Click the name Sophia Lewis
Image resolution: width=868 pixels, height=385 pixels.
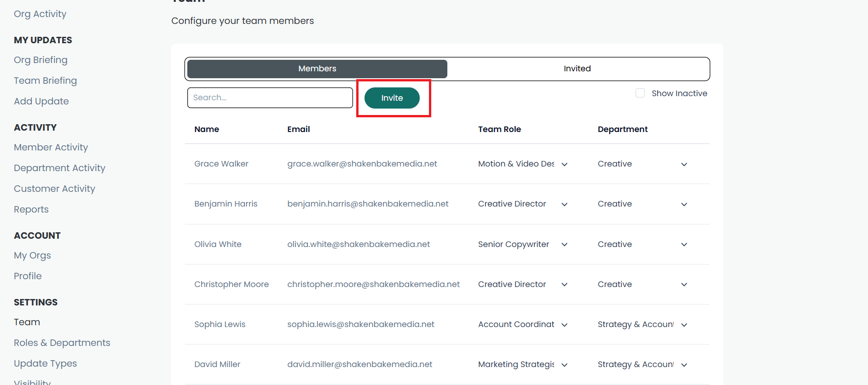point(220,324)
